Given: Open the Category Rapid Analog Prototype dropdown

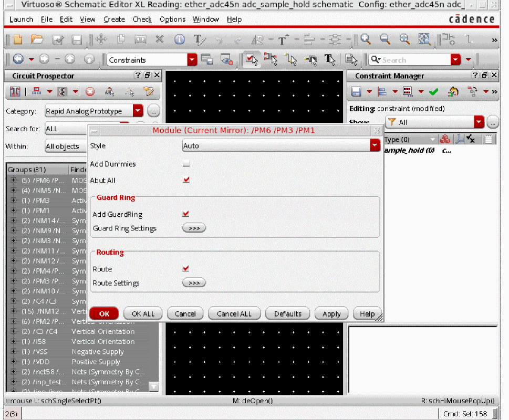Looking at the screenshot, I should [x=138, y=111].
